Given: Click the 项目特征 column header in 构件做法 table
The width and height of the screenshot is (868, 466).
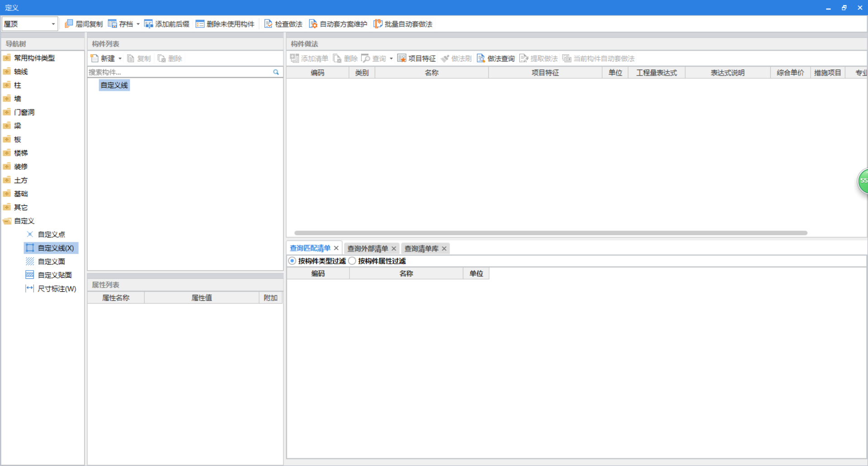Looking at the screenshot, I should [x=545, y=72].
